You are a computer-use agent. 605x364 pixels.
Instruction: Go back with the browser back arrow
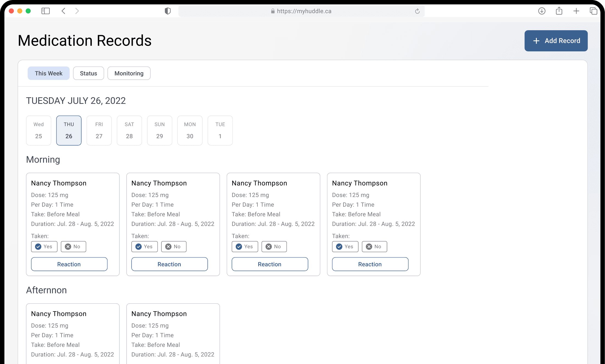[x=63, y=11]
